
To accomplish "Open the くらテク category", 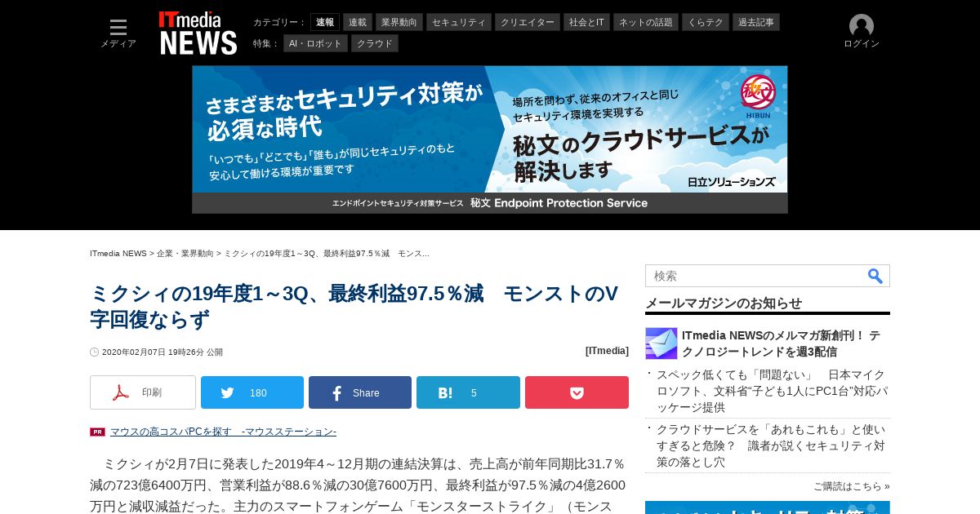I will [x=706, y=22].
